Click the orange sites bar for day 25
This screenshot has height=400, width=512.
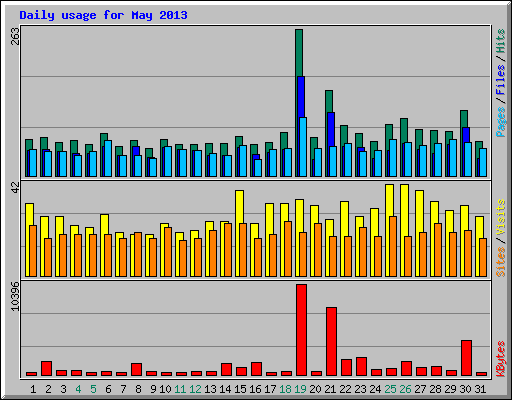[393, 246]
